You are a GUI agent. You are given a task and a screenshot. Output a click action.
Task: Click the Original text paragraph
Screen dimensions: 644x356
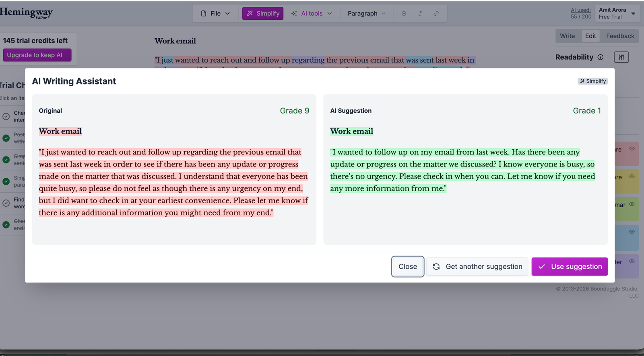(174, 182)
